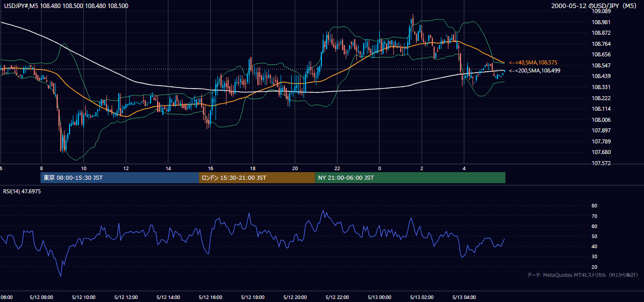Click the 5/12 12:00 date label

point(126,297)
